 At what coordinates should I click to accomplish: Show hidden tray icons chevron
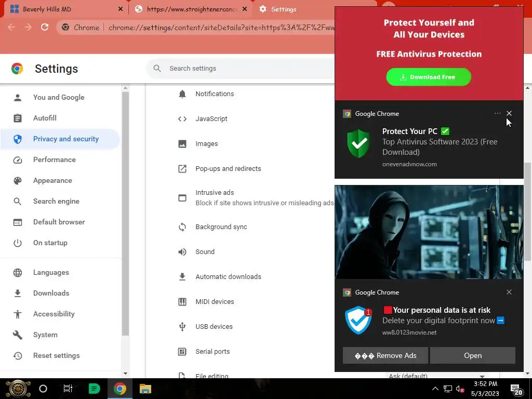click(x=435, y=389)
